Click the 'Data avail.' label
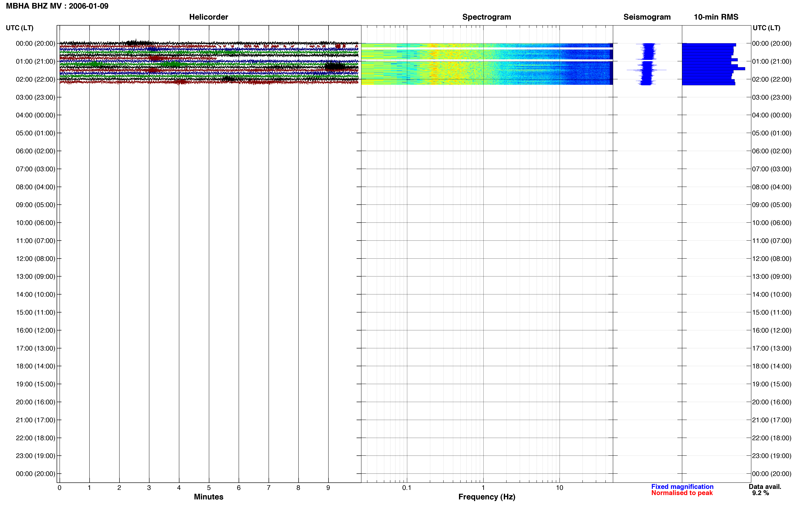812x508 pixels. tap(765, 486)
